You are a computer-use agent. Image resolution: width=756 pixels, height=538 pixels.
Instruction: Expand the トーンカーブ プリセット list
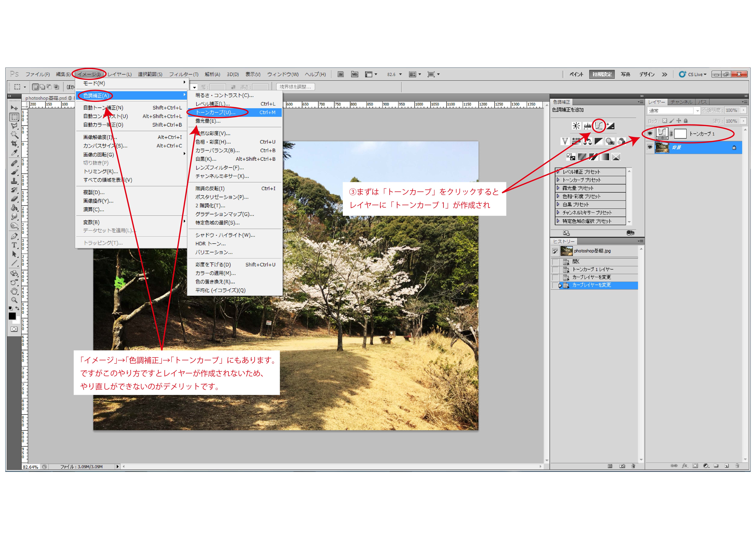558,180
